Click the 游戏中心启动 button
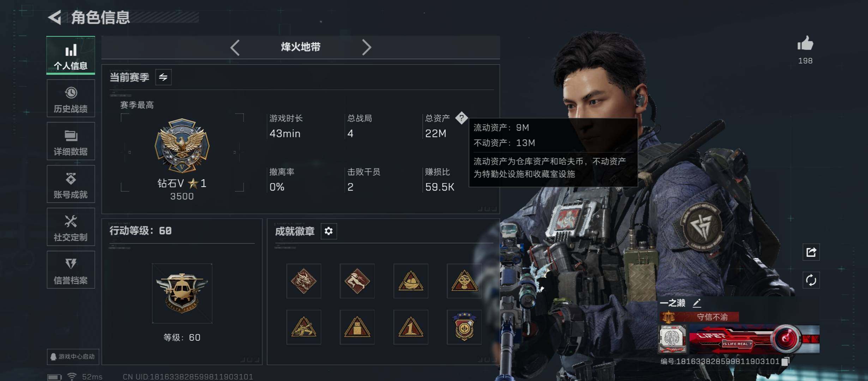The height and width of the screenshot is (381, 868). coord(73,357)
